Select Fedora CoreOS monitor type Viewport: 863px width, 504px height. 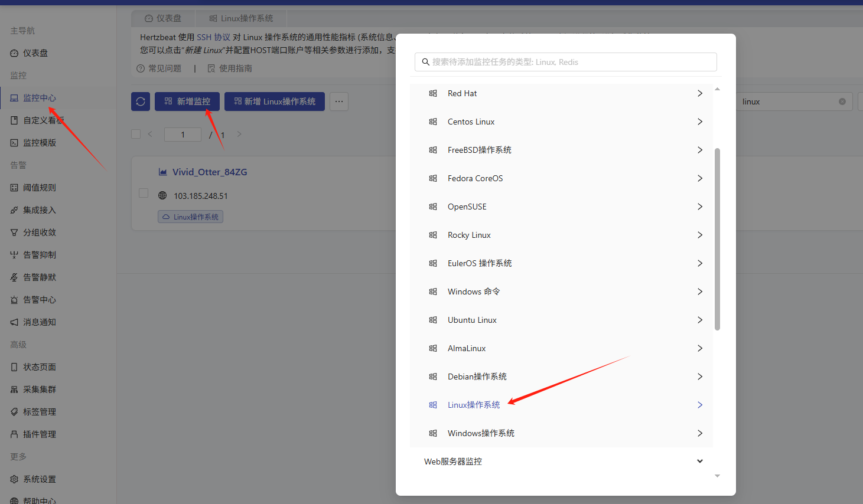[561, 178]
